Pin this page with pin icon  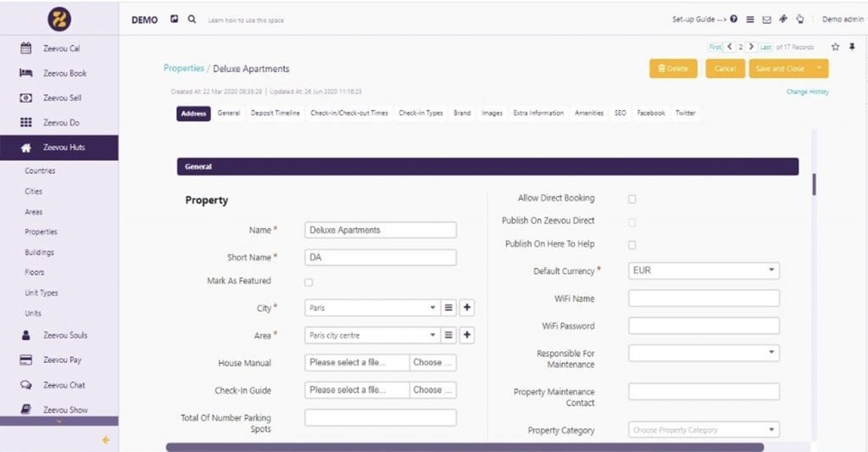[853, 47]
